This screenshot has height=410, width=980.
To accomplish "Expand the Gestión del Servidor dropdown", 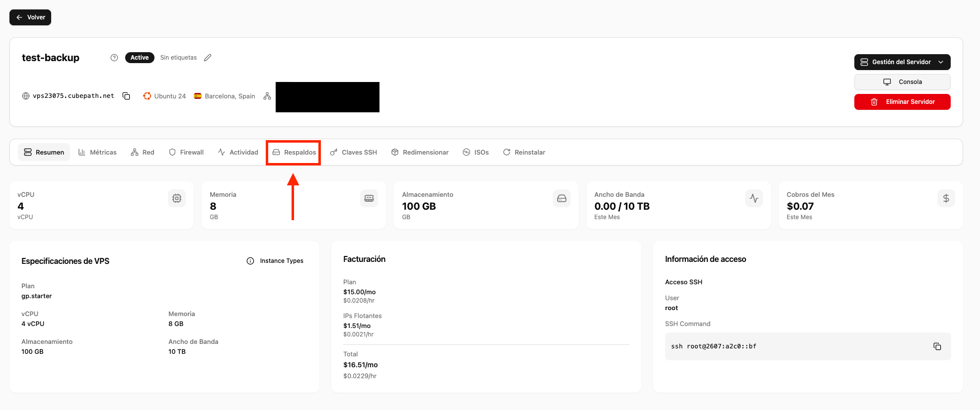I will coord(902,62).
